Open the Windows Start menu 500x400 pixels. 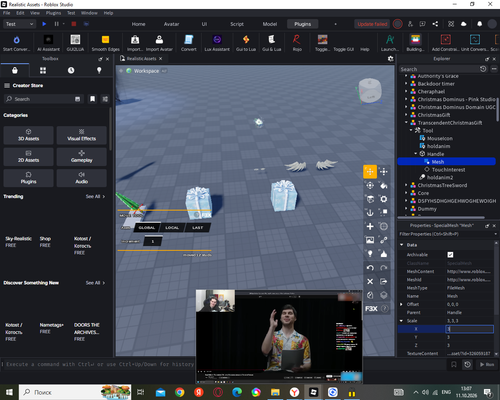(x=9, y=392)
